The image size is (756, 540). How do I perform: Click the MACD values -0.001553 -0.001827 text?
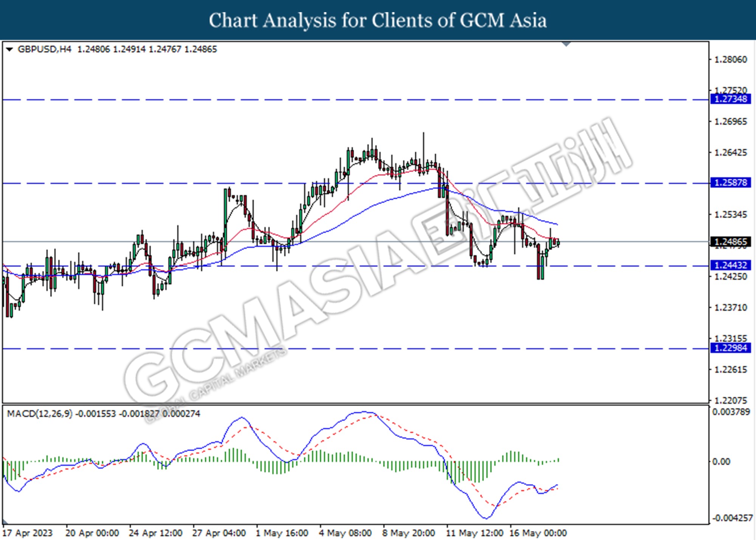[x=117, y=414]
